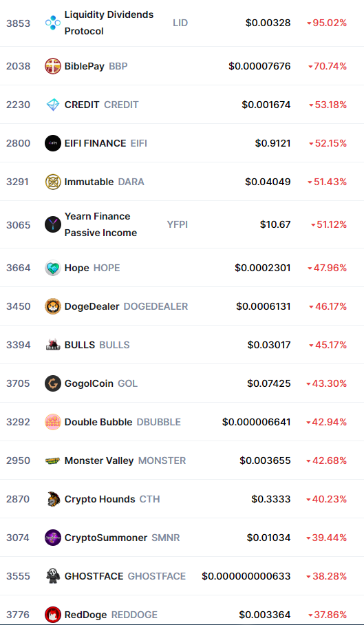Click the Liquidity Dividends Protocol coin logo
This screenshot has width=364, height=625.
[x=53, y=23]
